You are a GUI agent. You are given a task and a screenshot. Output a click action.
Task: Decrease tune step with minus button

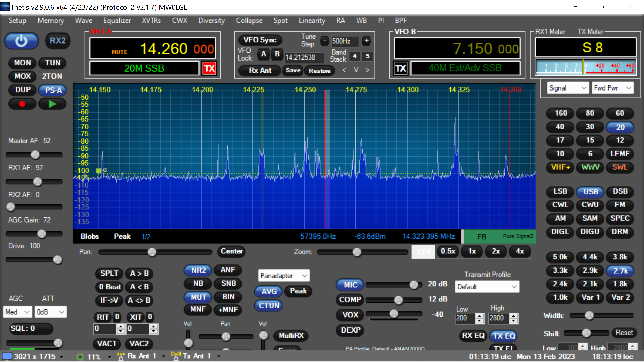tap(325, 40)
